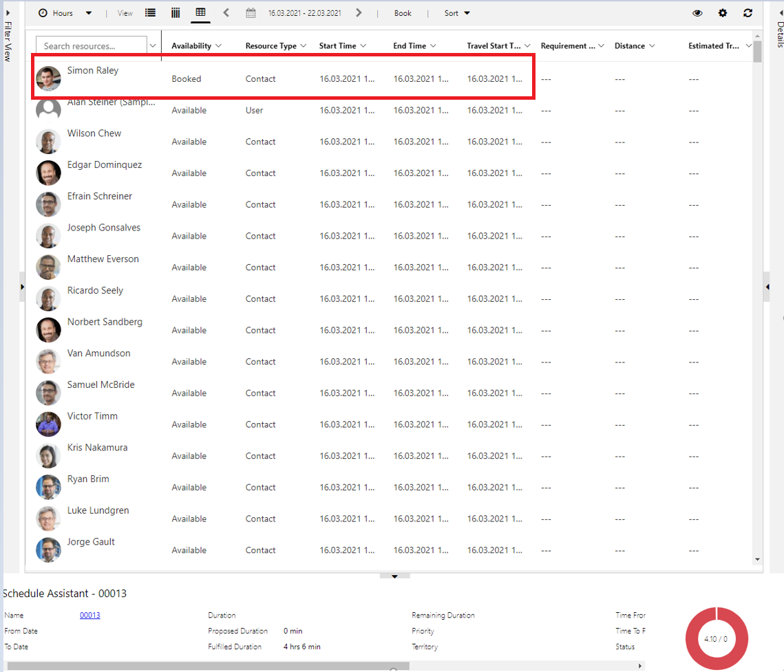Select the Norbert Sandberg resource name
Viewport: 784px width, 672px height.
pyautogui.click(x=105, y=323)
